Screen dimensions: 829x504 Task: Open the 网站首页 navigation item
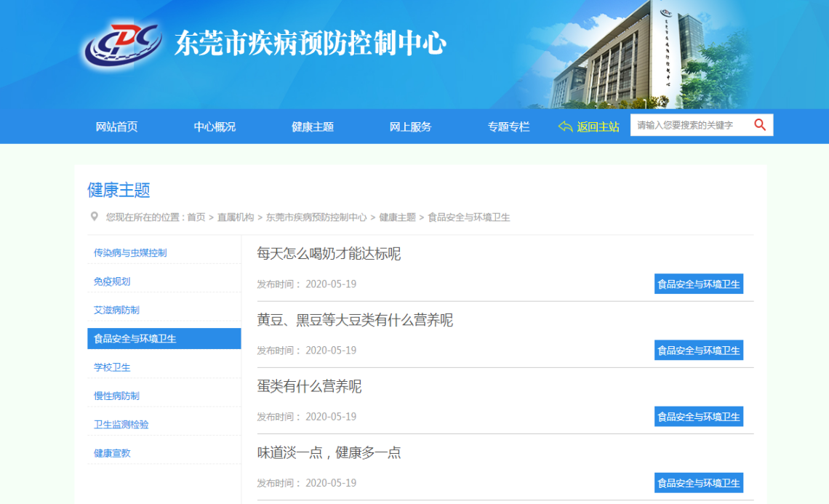116,127
